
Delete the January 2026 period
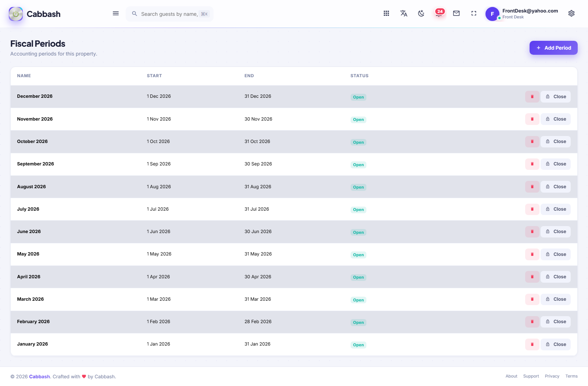[x=532, y=344]
